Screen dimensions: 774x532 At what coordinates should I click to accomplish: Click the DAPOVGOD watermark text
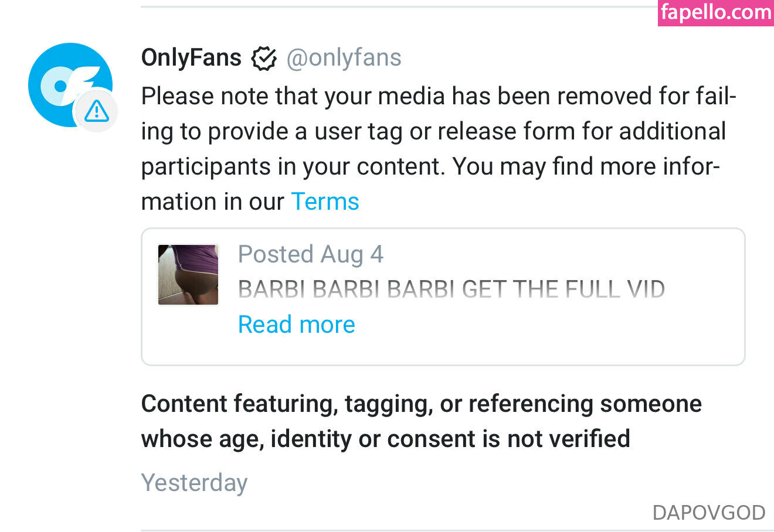tap(708, 513)
